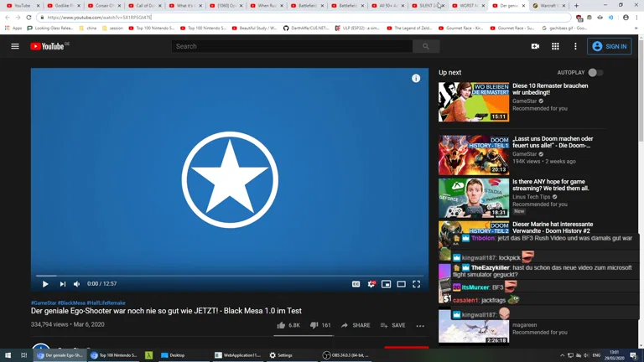Toggle the AUTOPLAY switch
Image resolution: width=644 pixels, height=362 pixels.
pos(595,73)
